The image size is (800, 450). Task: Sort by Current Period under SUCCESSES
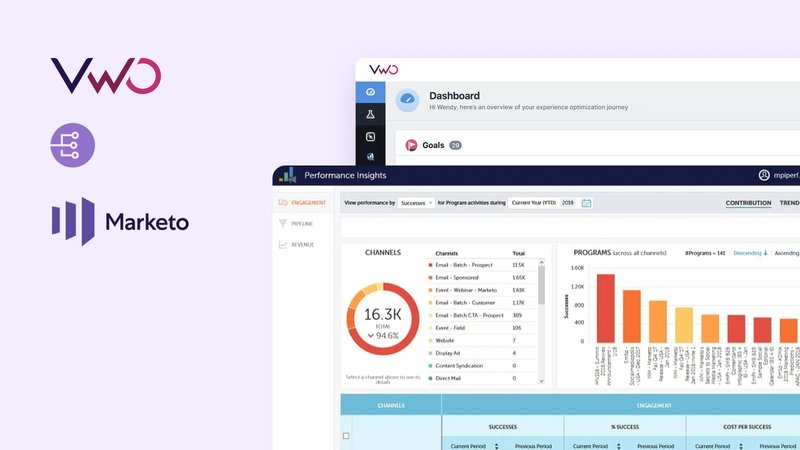coord(496,446)
